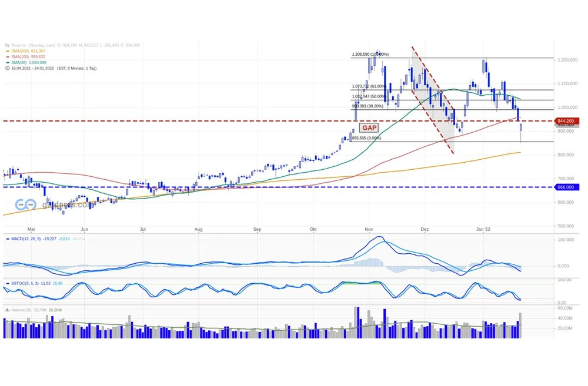Click the Jan '22 marker on time axis
The image size is (588, 386).
tap(483, 229)
